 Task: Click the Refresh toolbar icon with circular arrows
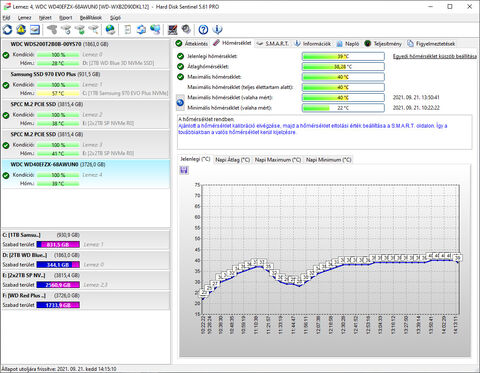pyautogui.click(x=8, y=30)
